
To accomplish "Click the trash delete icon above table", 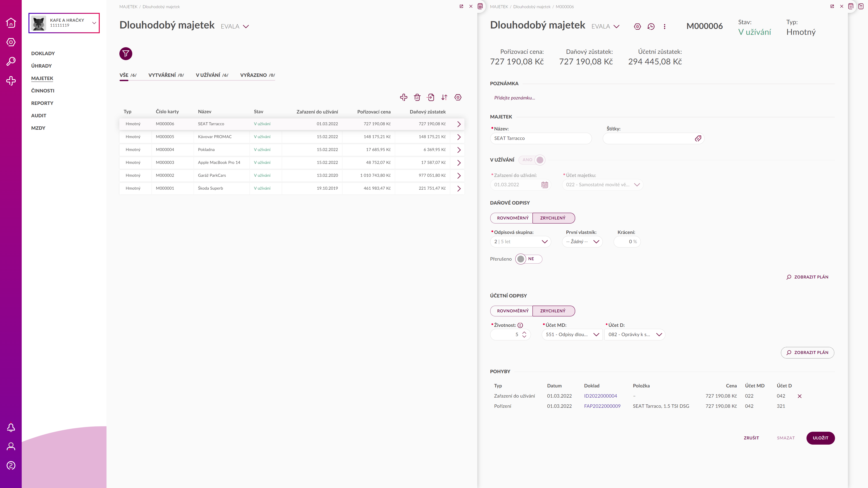I will tap(417, 97).
